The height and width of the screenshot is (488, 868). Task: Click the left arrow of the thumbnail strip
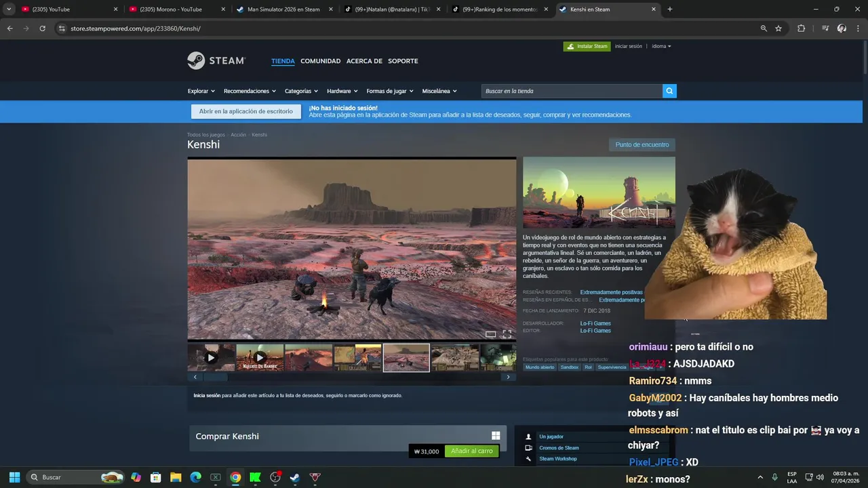tap(195, 377)
